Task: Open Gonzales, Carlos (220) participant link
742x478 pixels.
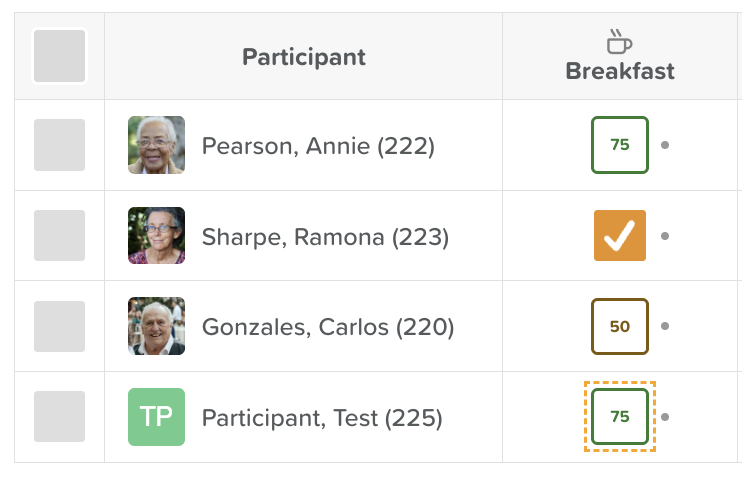Action: pyautogui.click(x=328, y=327)
